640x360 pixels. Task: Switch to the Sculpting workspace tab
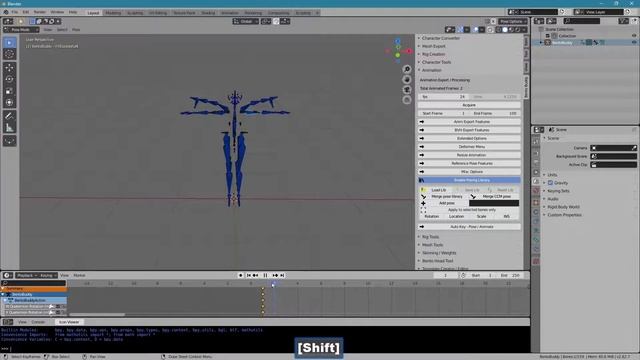pos(135,13)
